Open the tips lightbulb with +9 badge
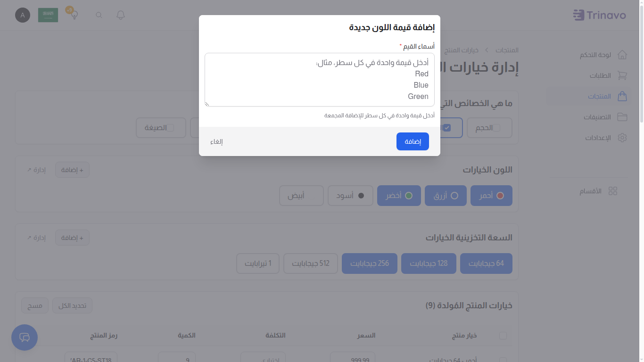Viewport: 644px width, 362px height. click(x=74, y=15)
